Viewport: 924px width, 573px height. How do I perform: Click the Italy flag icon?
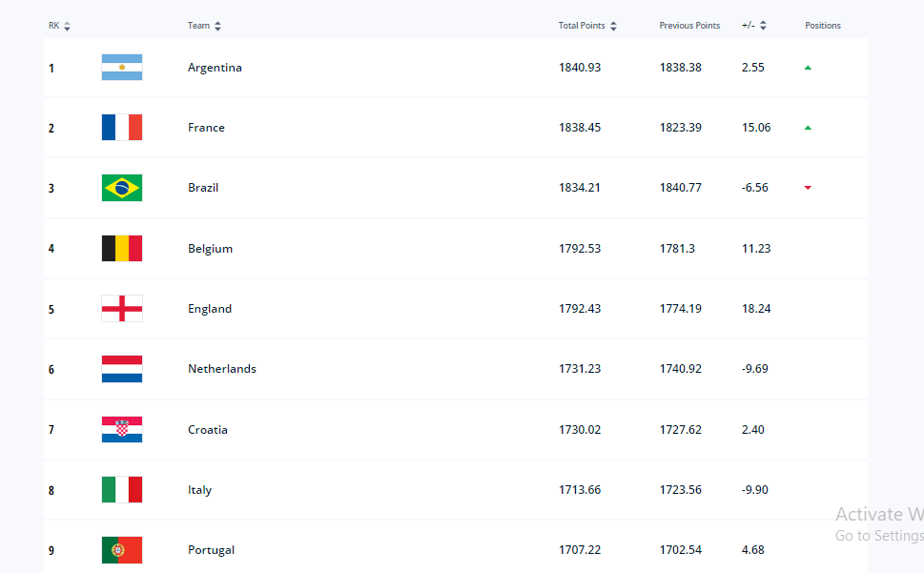click(x=122, y=489)
